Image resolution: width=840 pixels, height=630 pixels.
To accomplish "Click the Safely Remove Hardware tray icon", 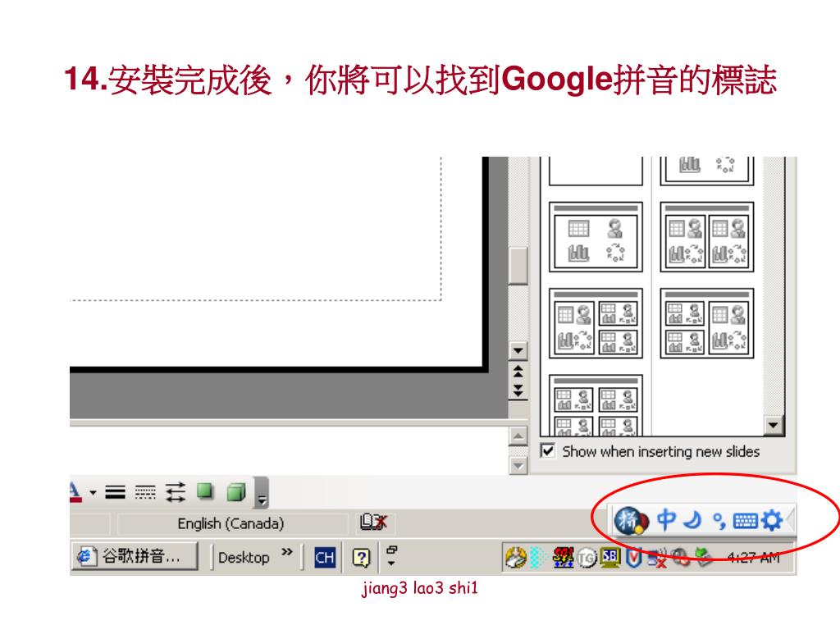I will click(703, 558).
